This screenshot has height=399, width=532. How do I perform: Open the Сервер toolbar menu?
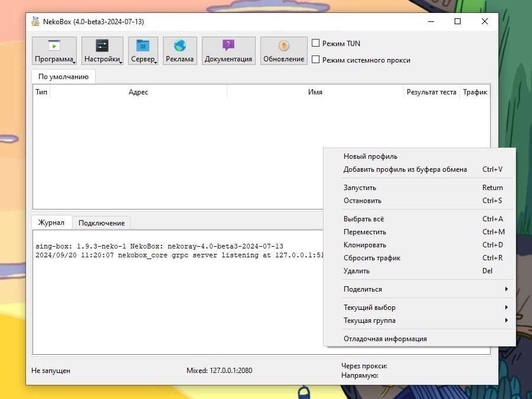pyautogui.click(x=143, y=51)
